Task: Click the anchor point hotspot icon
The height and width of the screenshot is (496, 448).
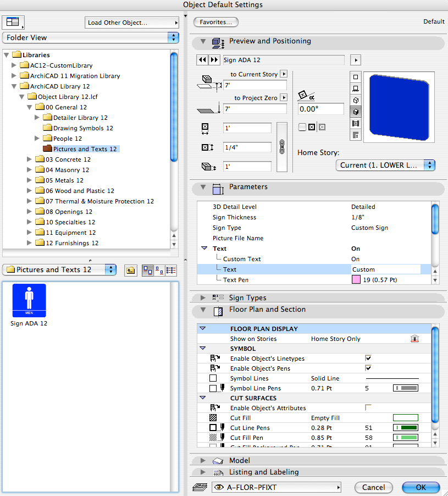Action: [322, 127]
